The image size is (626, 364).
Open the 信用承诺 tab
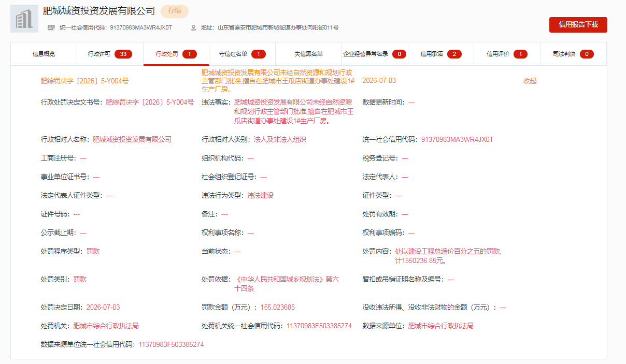(x=441, y=54)
